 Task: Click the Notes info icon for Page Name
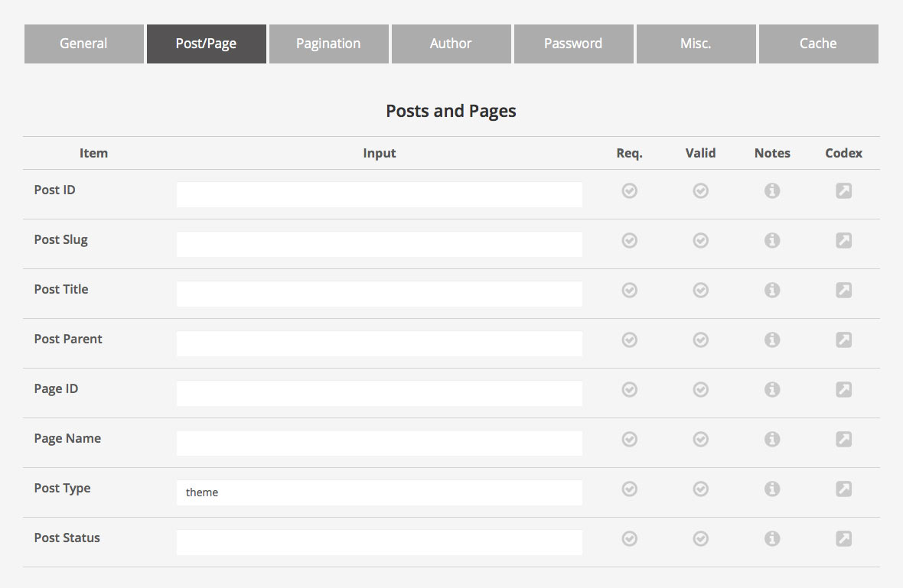(x=771, y=439)
